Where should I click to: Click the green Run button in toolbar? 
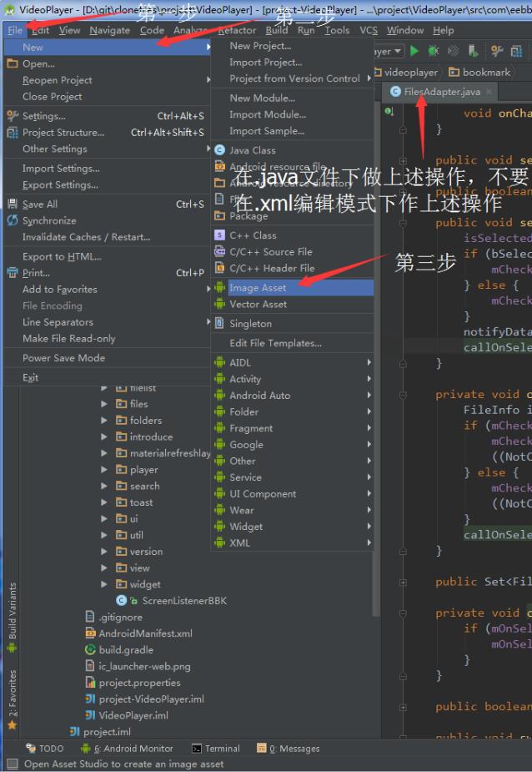pos(414,51)
